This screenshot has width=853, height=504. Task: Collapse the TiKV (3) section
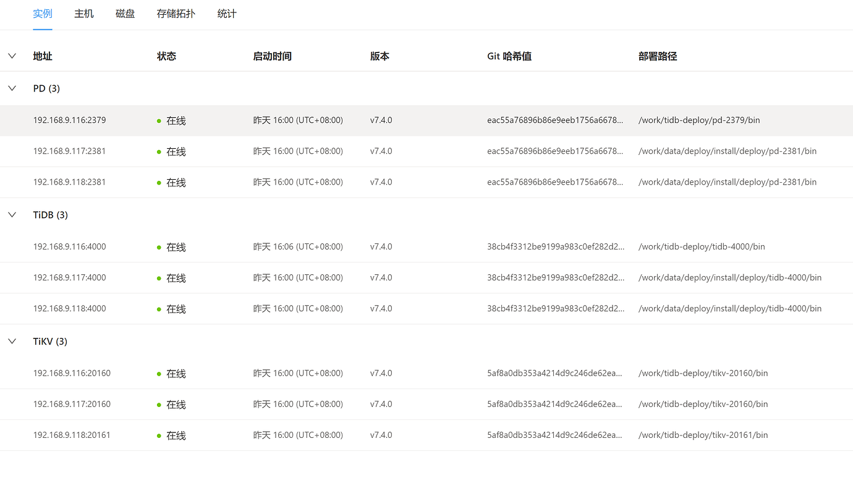[12, 341]
